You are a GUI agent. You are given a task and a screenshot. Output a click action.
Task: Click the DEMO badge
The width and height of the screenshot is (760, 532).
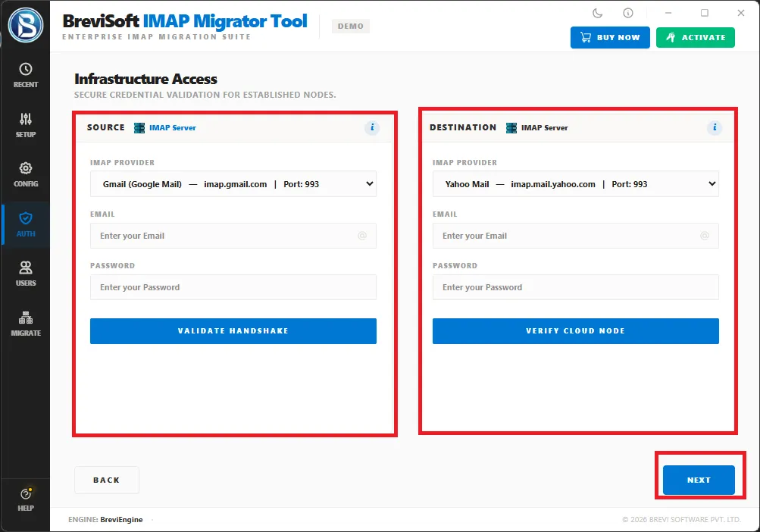point(350,27)
